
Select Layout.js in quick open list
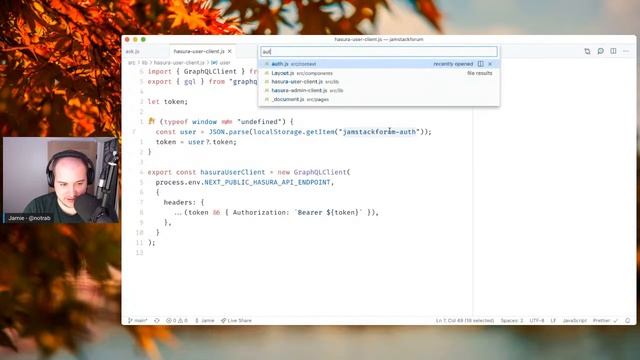point(378,73)
